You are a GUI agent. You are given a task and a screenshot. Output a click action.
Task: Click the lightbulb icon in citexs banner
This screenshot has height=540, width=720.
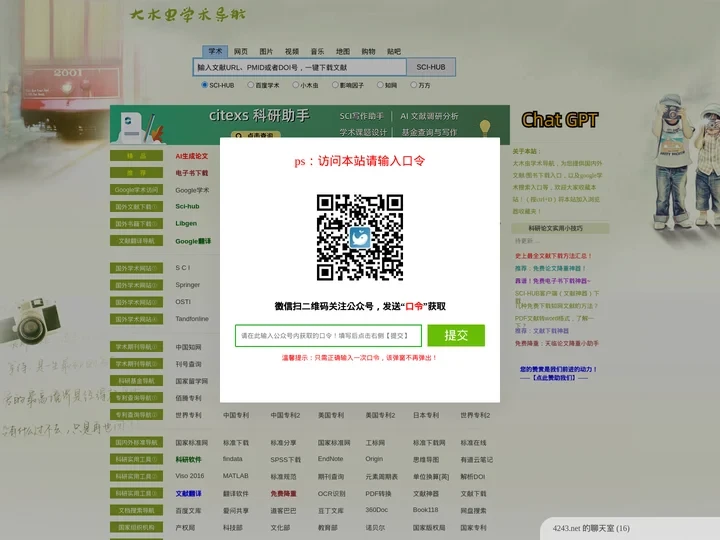(485, 127)
